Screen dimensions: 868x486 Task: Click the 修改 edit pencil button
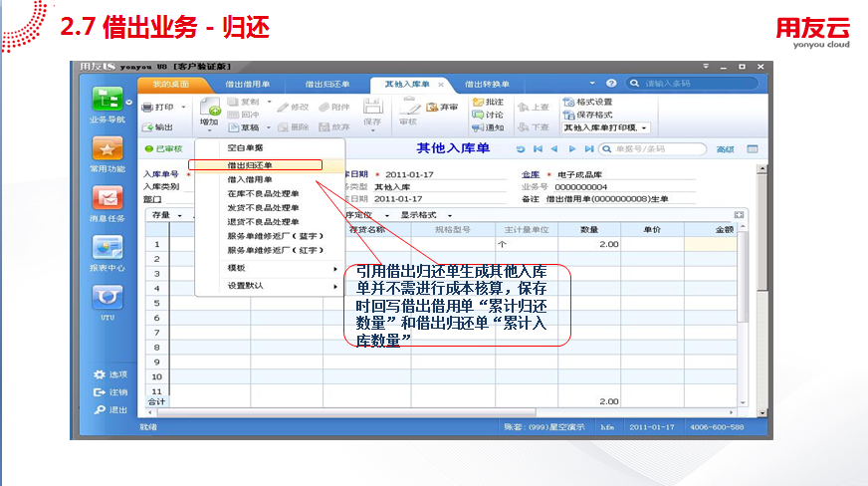[x=294, y=107]
